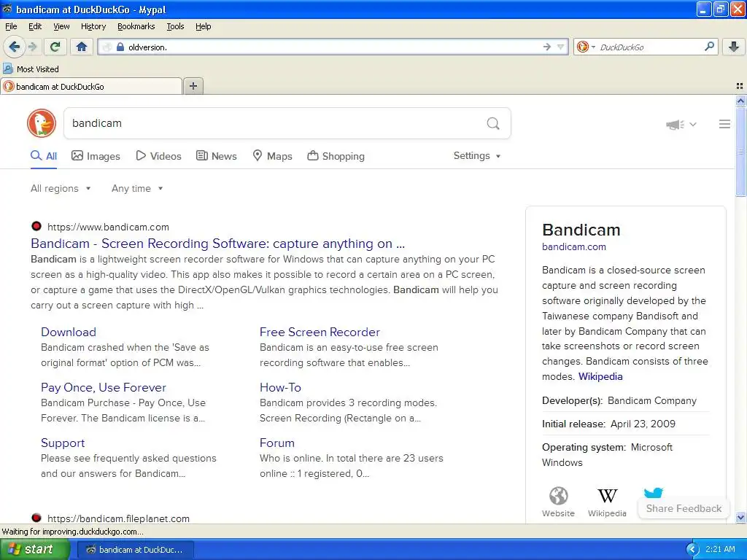Viewport: 747px width, 560px height.
Task: Expand the Settings dropdown
Action: point(477,156)
